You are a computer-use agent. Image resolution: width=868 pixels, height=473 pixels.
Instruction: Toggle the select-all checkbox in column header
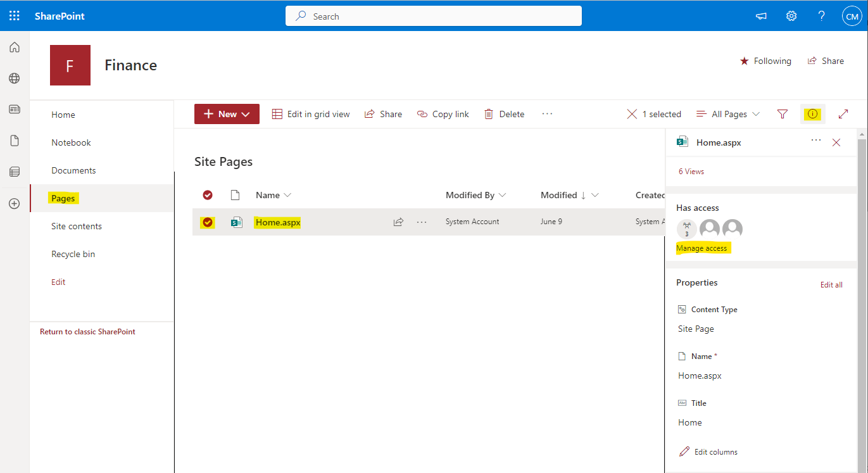(x=207, y=194)
